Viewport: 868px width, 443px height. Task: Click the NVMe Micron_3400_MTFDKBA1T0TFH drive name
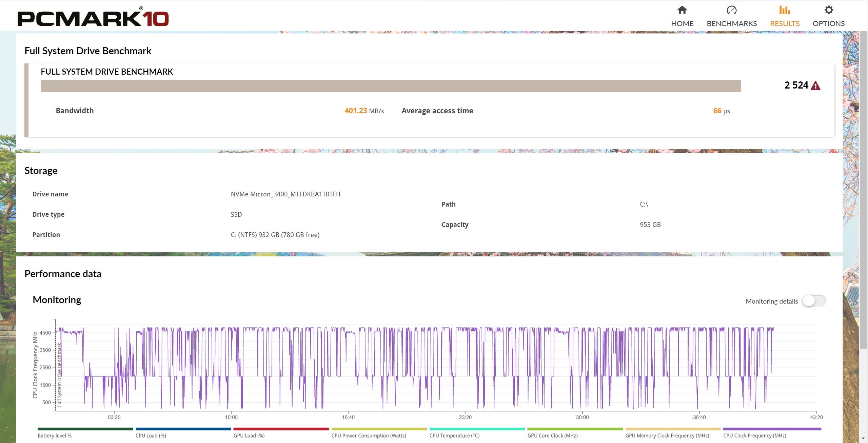click(x=285, y=194)
